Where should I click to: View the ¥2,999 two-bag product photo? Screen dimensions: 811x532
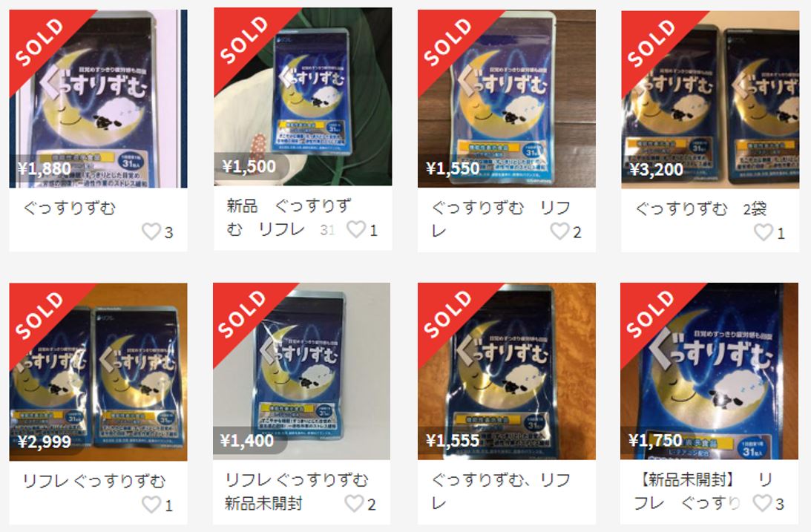click(x=98, y=372)
